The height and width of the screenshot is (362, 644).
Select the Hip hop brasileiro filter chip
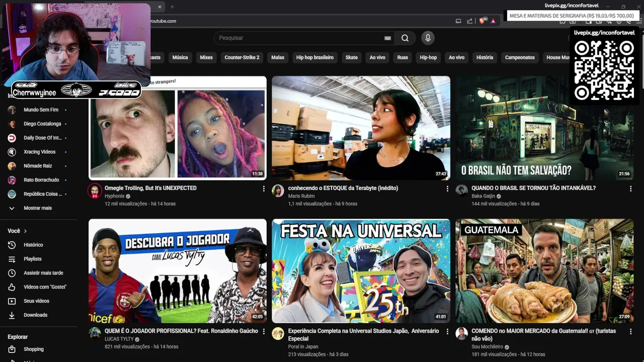tap(315, 57)
